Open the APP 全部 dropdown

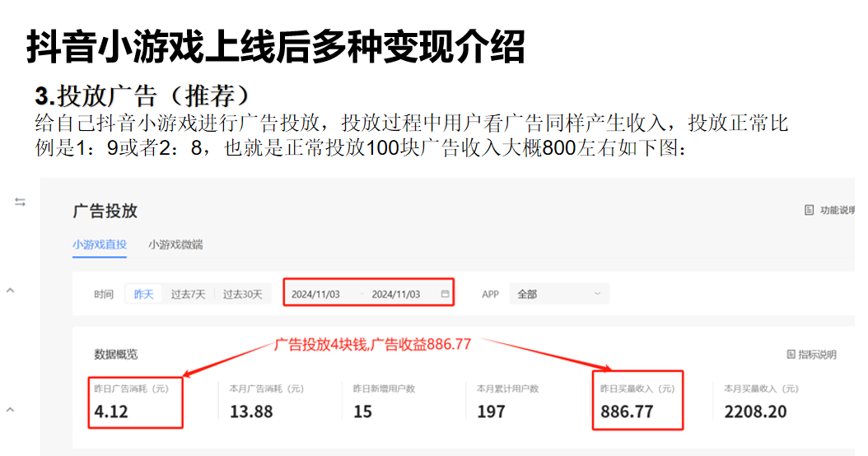558,294
